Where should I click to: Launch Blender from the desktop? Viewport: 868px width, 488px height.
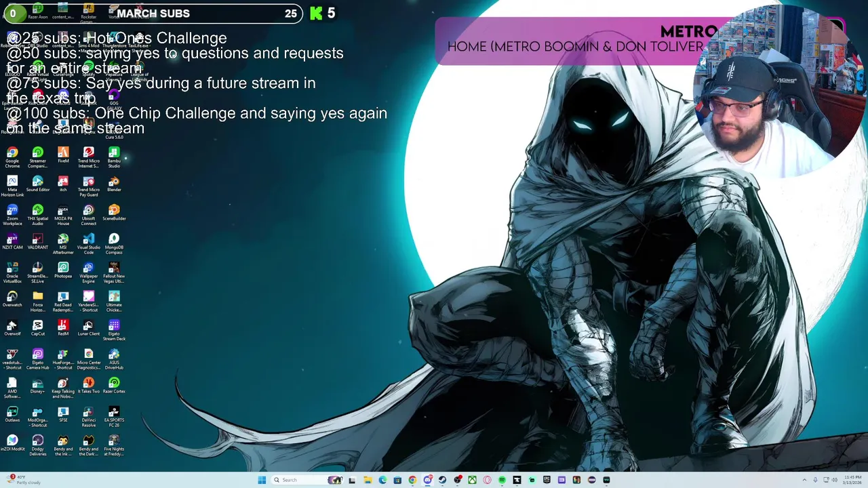click(114, 184)
